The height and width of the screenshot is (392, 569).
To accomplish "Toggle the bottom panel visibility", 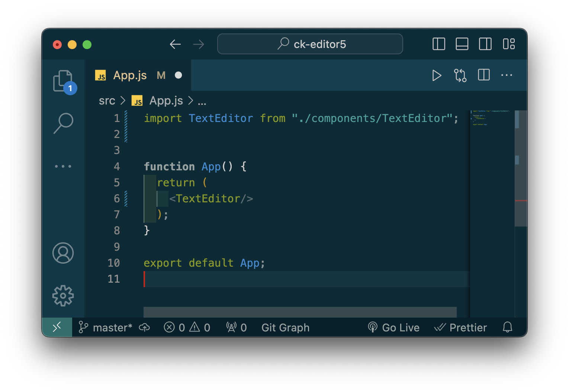I will [462, 44].
